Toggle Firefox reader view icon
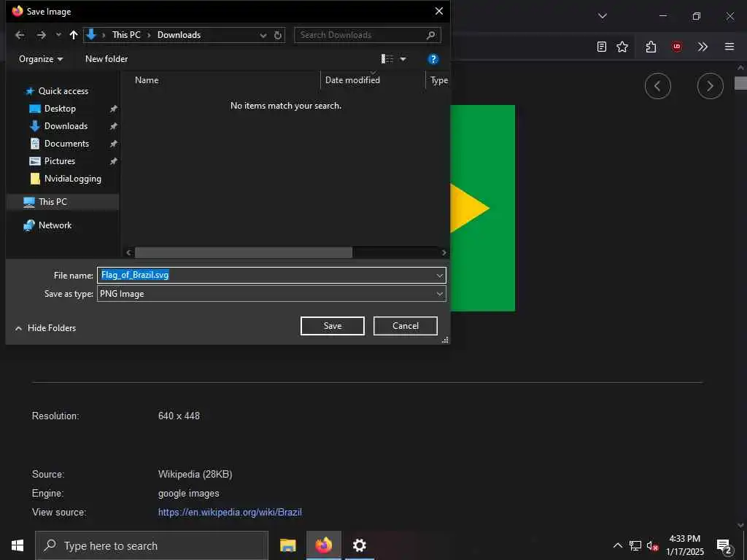 coord(602,47)
